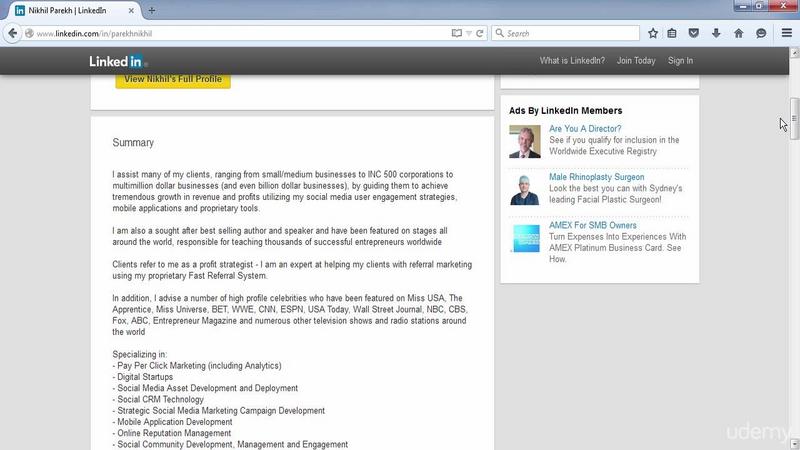Click the Mobile Application Development line

pyautogui.click(x=172, y=421)
